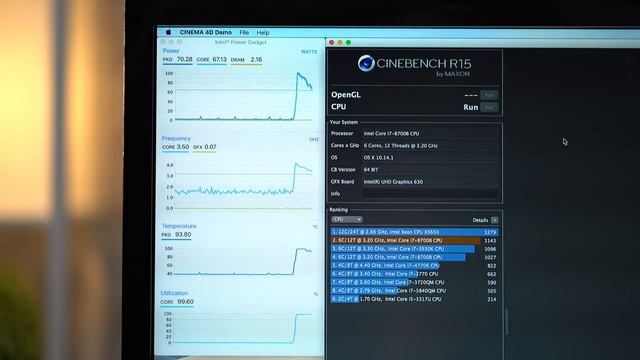The image size is (640, 360).
Task: Open the Help menu
Action: 263,33
